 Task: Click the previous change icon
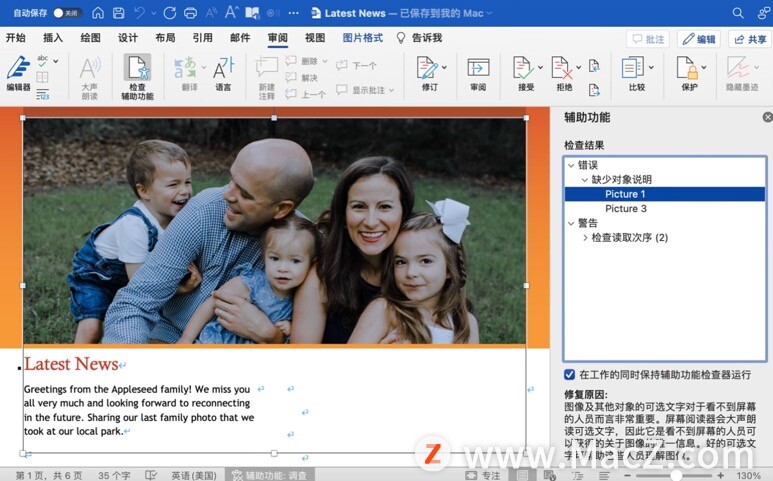point(594,65)
